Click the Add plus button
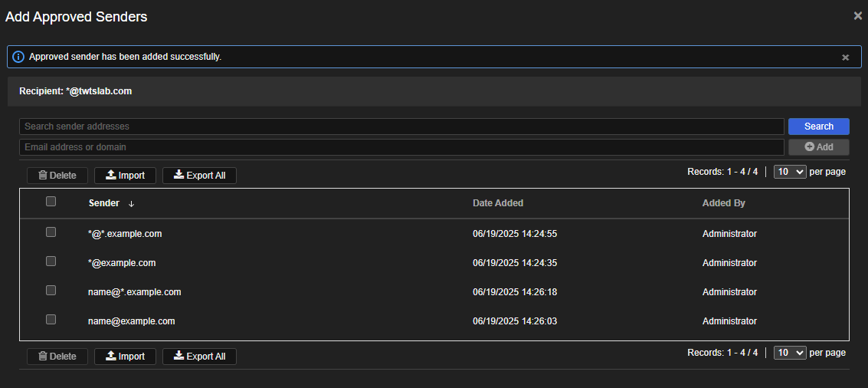This screenshot has width=868, height=388. [x=818, y=147]
